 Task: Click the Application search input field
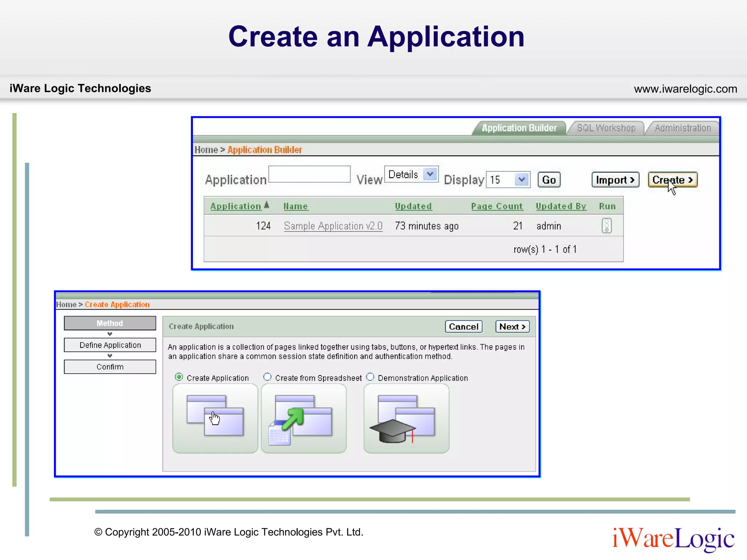(309, 174)
